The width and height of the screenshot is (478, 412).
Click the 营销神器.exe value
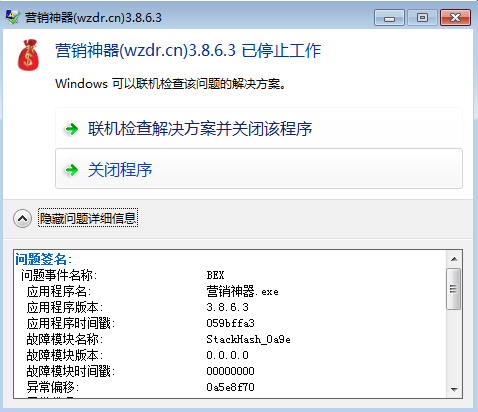tap(242, 292)
